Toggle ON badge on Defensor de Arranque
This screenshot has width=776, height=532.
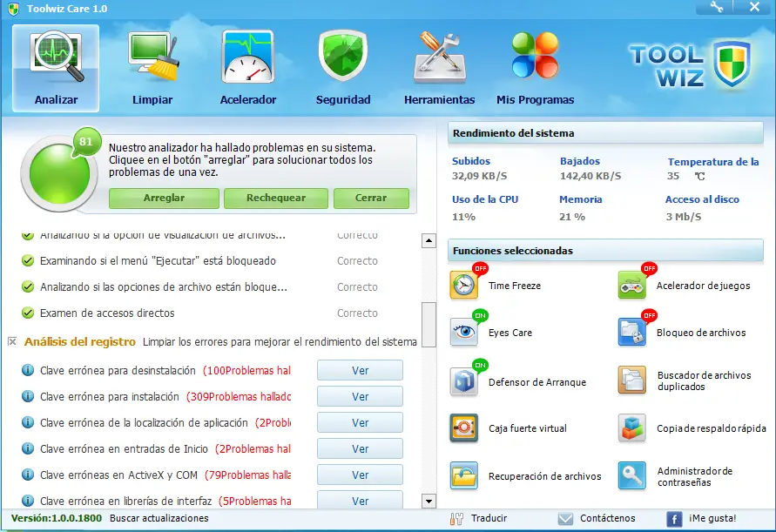coord(480,365)
